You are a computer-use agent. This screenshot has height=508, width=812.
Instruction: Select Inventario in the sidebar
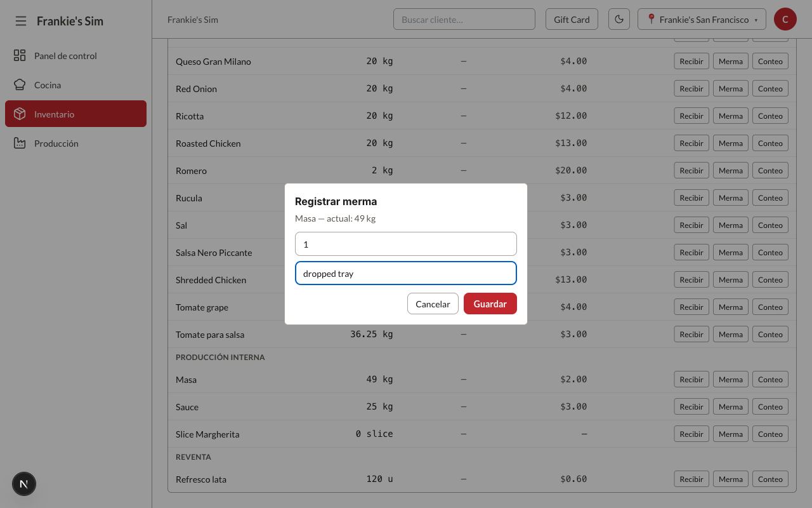pos(75,114)
